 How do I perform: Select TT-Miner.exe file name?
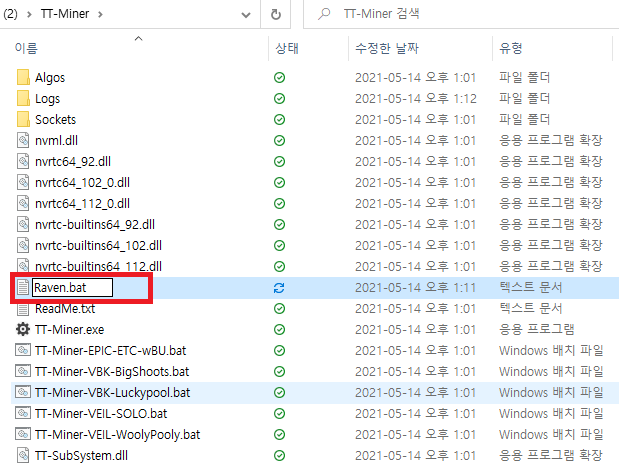(x=69, y=330)
